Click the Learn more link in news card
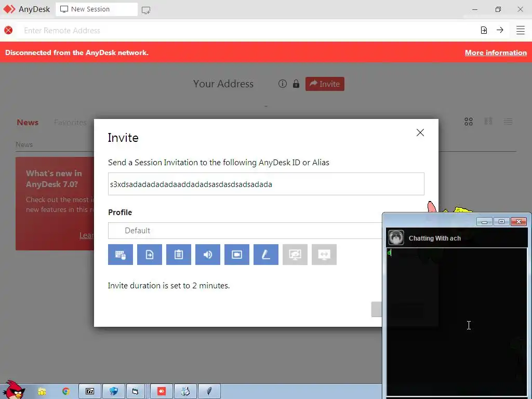 tap(87, 235)
